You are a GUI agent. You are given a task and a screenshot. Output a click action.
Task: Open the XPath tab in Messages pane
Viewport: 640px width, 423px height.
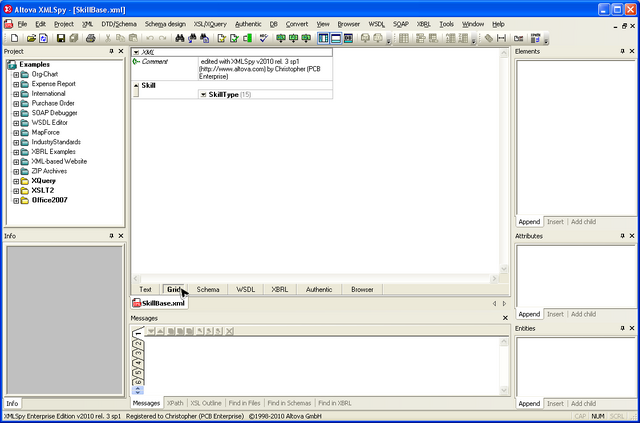pos(175,403)
